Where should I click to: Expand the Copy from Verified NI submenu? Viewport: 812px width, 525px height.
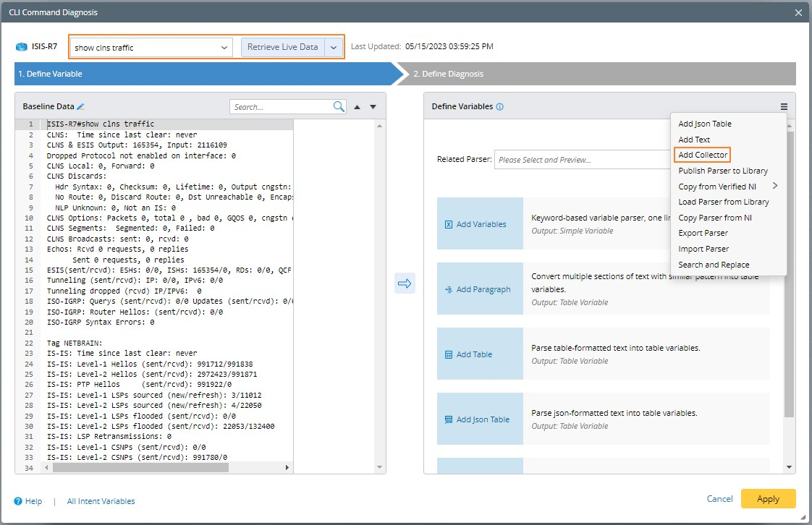(x=775, y=186)
